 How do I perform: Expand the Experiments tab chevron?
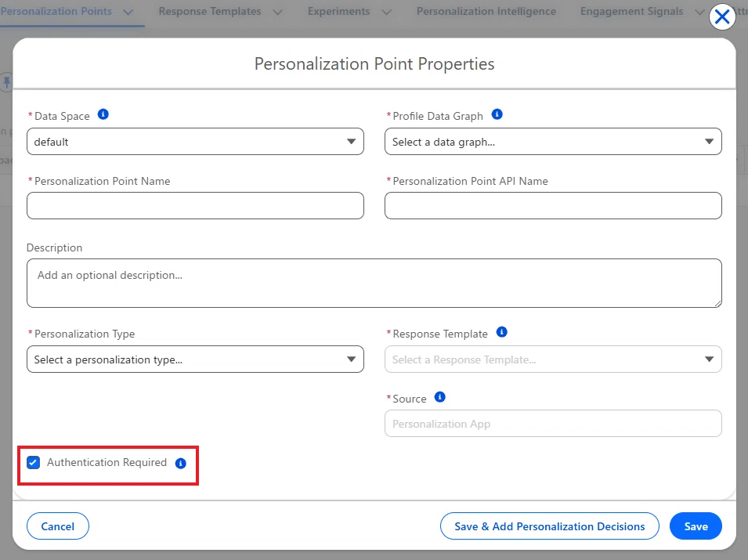click(387, 13)
